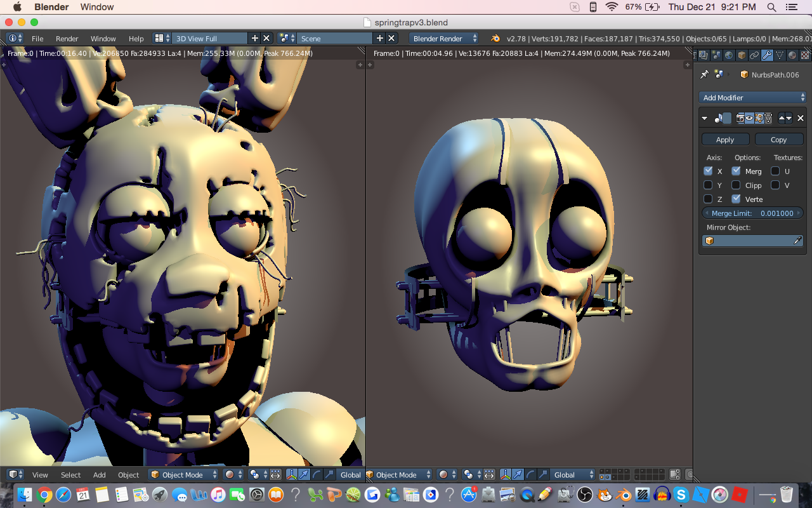Open the World properties tab globe icon
The height and width of the screenshot is (508, 812).
[729, 55]
